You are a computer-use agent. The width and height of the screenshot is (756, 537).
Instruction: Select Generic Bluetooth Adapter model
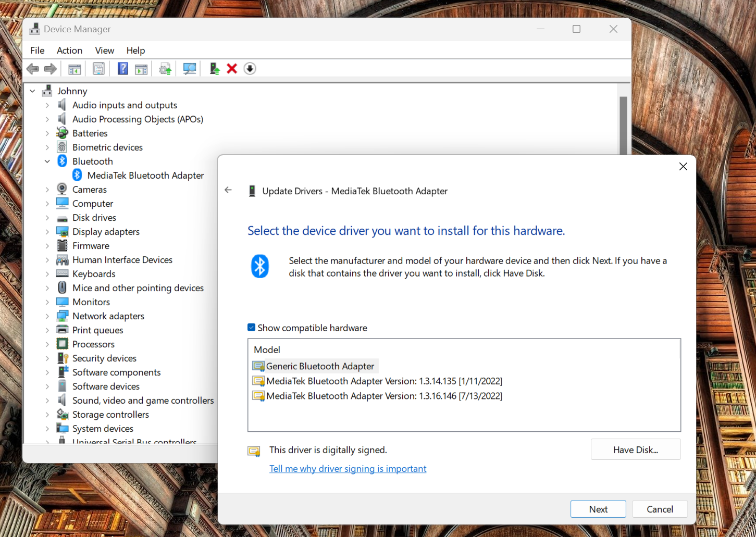[315, 366]
